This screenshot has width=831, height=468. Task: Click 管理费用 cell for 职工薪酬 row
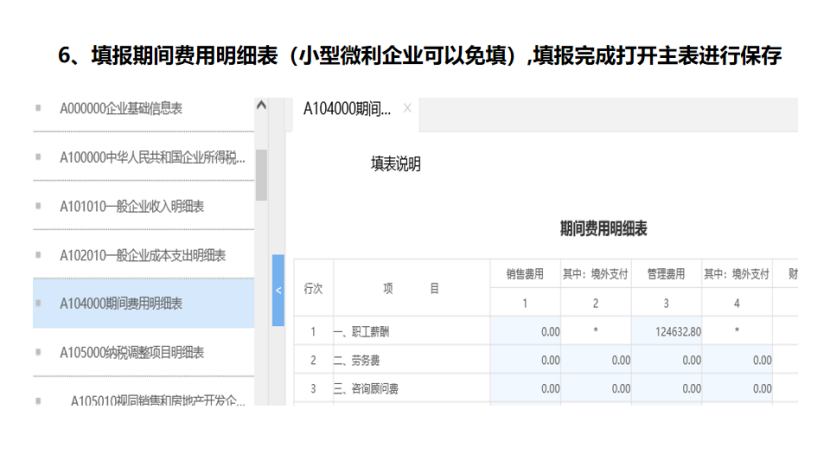[666, 331]
